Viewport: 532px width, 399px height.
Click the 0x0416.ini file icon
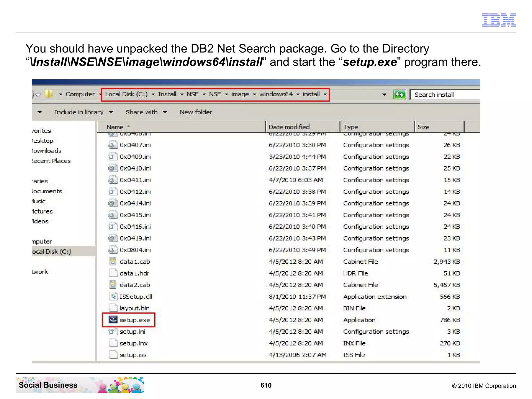(x=112, y=227)
